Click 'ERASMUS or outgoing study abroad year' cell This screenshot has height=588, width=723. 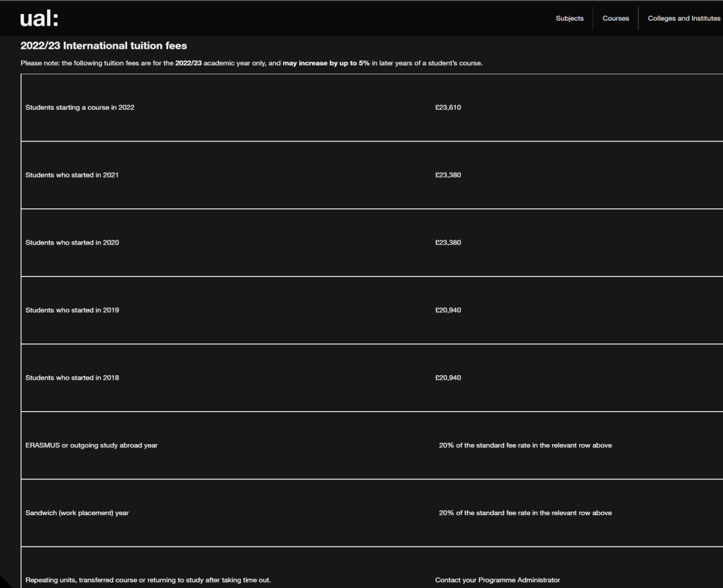pyautogui.click(x=91, y=445)
